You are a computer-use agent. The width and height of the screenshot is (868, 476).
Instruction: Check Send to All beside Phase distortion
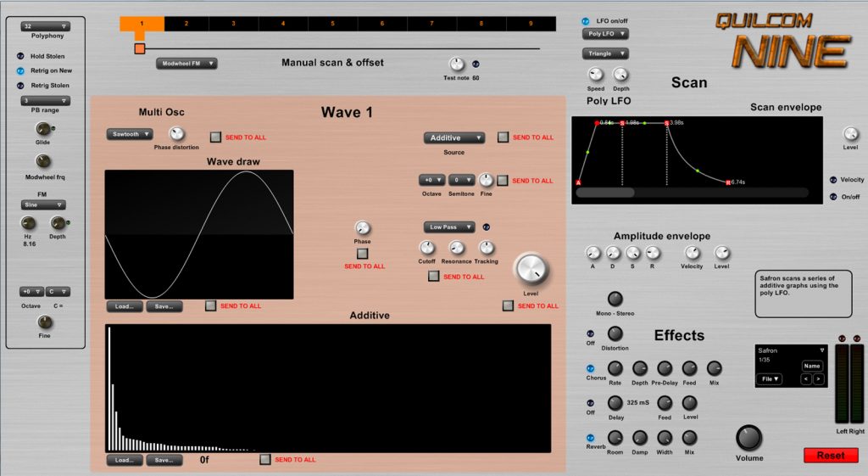coord(216,137)
